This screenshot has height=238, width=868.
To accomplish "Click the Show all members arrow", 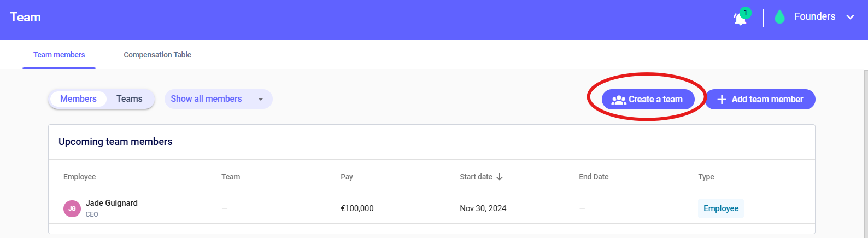I will (x=261, y=99).
